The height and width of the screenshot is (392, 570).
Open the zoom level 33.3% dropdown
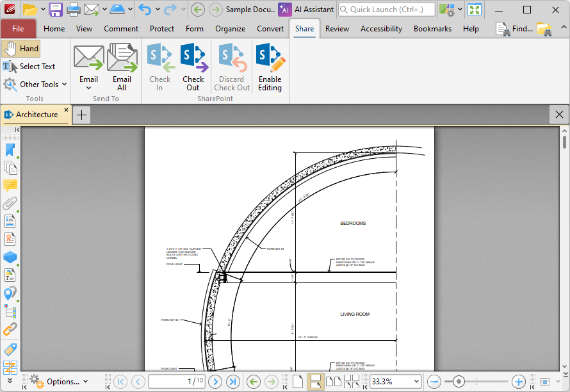(416, 382)
